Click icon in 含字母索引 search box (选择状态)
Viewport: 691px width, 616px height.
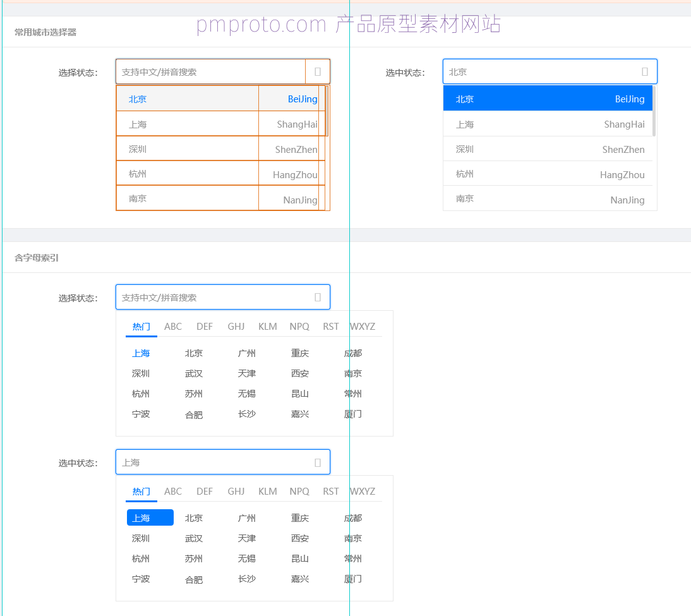coord(318,298)
